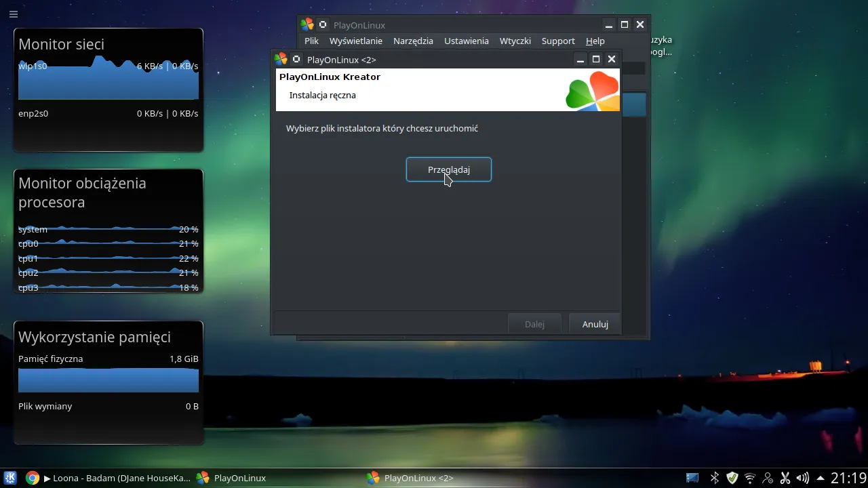
Task: Click the cpu1 load row
Action: click(108, 258)
